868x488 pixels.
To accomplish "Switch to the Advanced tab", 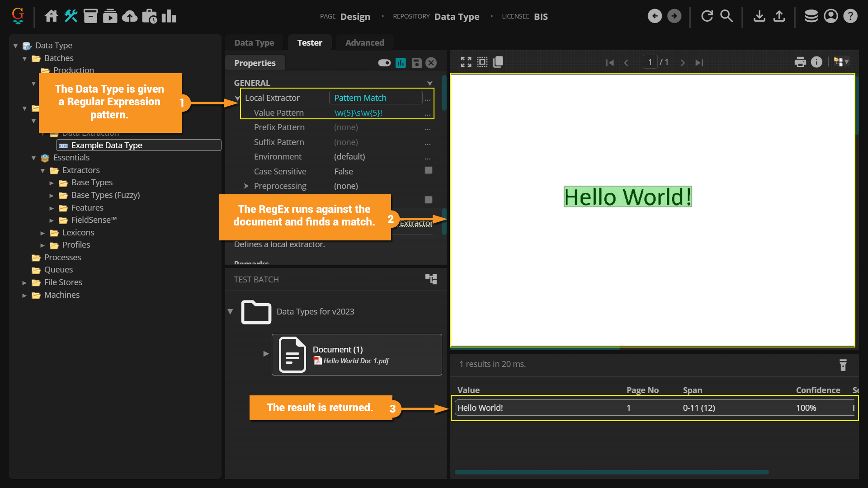I will (364, 42).
